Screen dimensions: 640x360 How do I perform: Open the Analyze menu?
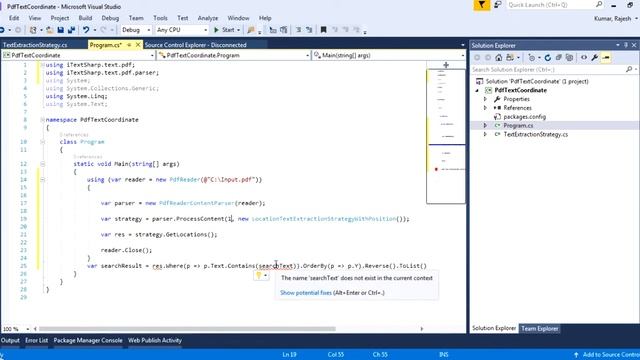pyautogui.click(x=208, y=18)
